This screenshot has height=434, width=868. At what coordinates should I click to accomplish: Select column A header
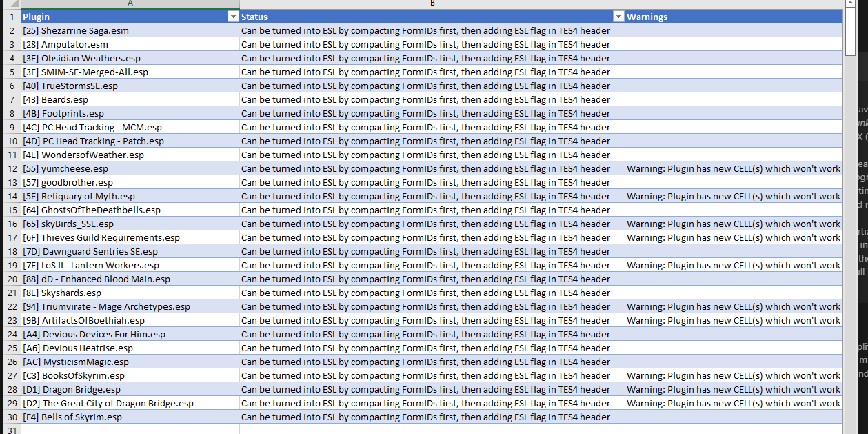(x=130, y=4)
